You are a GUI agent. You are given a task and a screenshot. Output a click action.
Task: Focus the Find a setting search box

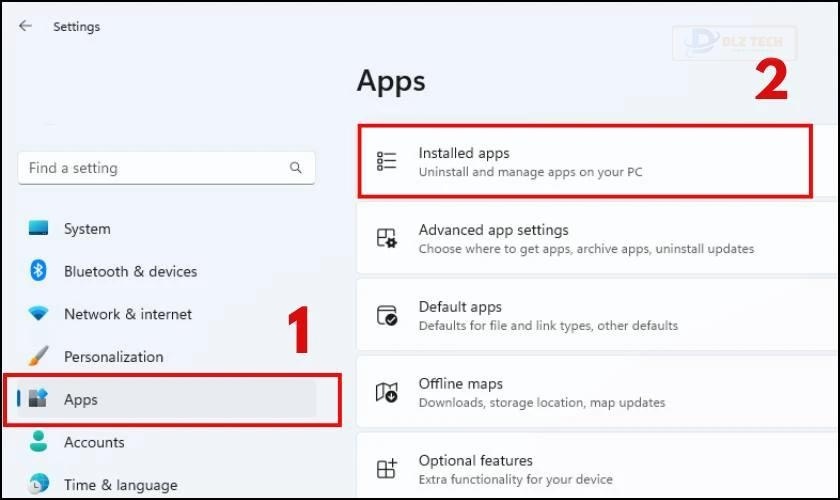pyautogui.click(x=167, y=168)
